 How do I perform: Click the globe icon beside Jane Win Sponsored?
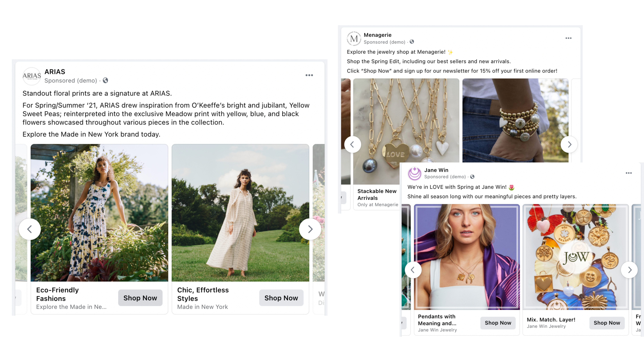[x=472, y=177]
